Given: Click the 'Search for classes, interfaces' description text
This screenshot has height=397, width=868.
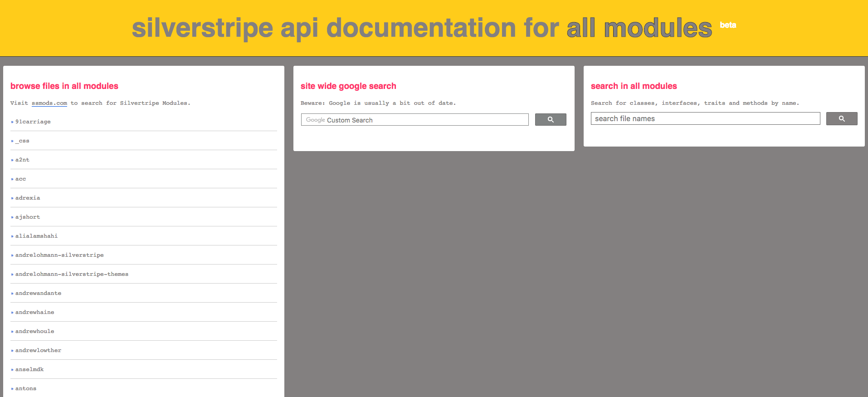Looking at the screenshot, I should coord(695,103).
